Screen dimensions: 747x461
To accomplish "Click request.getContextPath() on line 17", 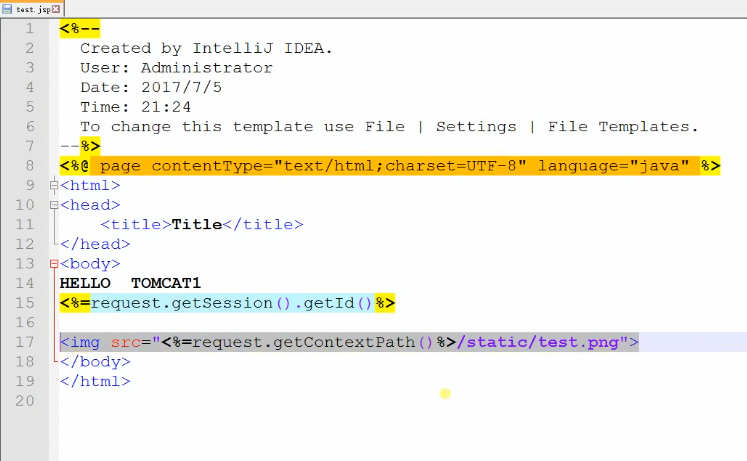I will (313, 342).
